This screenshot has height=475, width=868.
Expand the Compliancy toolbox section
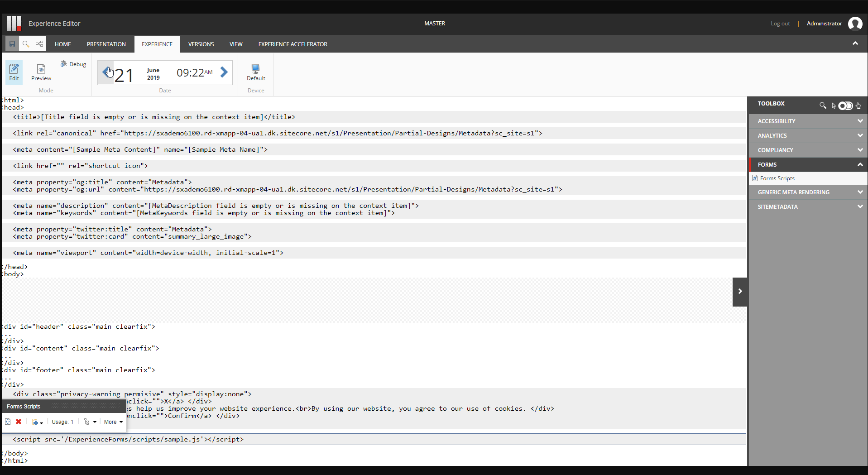tap(808, 150)
